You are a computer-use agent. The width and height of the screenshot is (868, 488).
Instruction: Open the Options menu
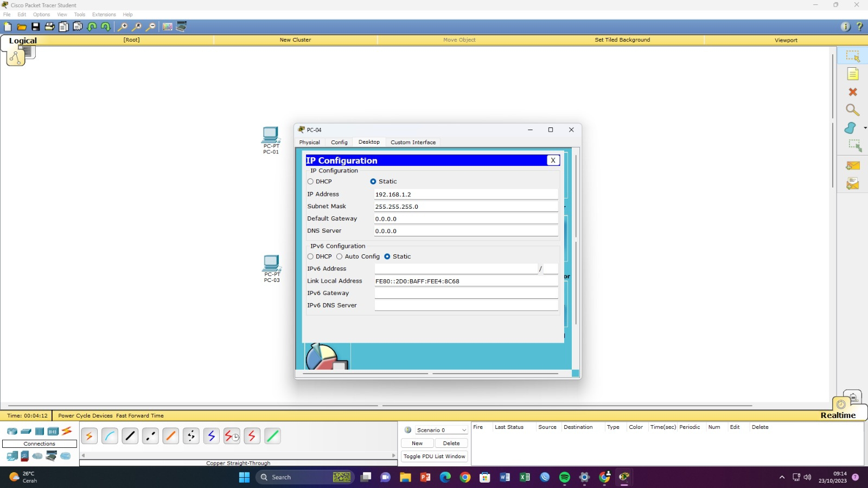(x=41, y=15)
